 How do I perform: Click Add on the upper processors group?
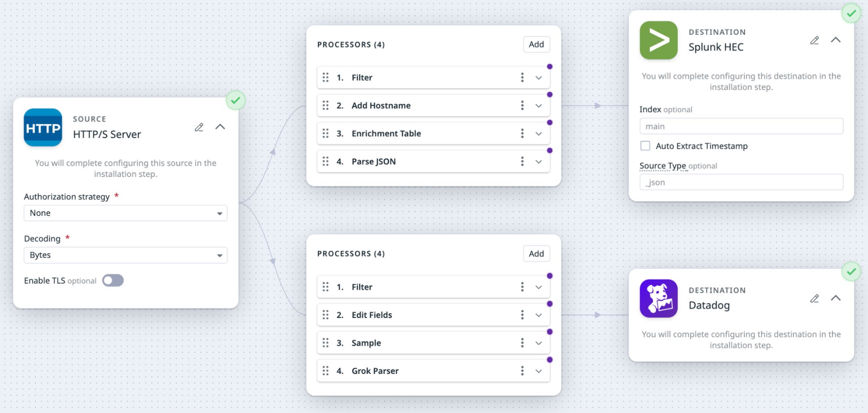(536, 44)
